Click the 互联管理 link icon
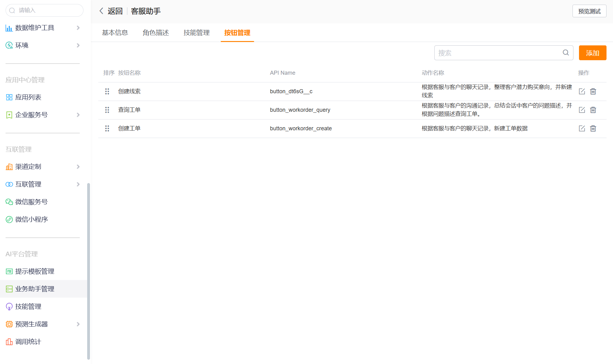Image resolution: width=613 pixels, height=364 pixels. (x=9, y=184)
